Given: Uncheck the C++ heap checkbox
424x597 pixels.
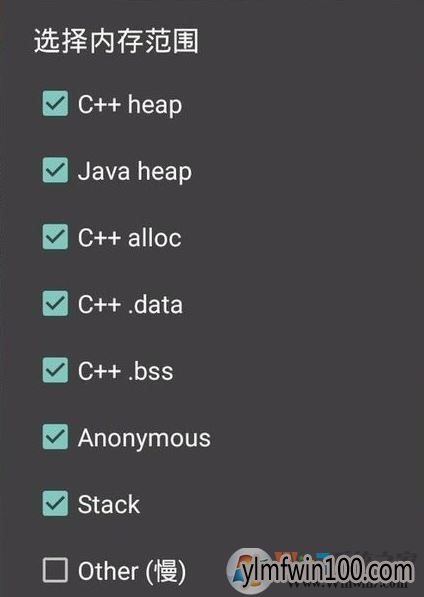Looking at the screenshot, I should tap(55, 103).
